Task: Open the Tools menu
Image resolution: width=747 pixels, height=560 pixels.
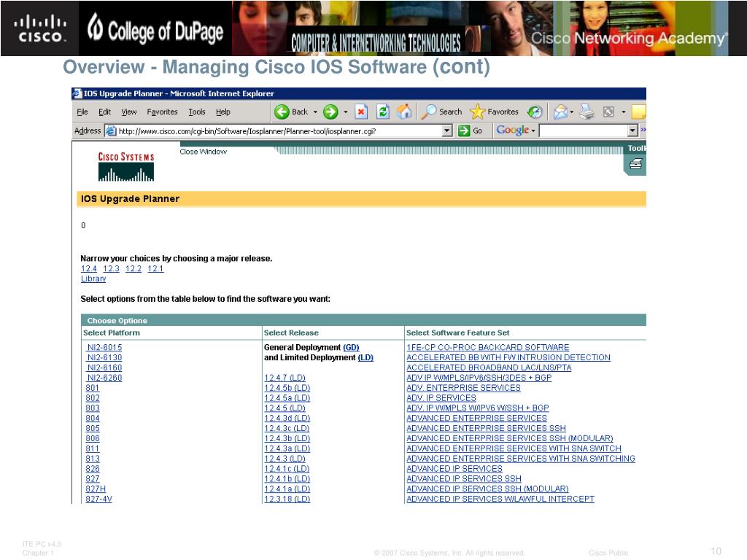Action: pos(197,112)
